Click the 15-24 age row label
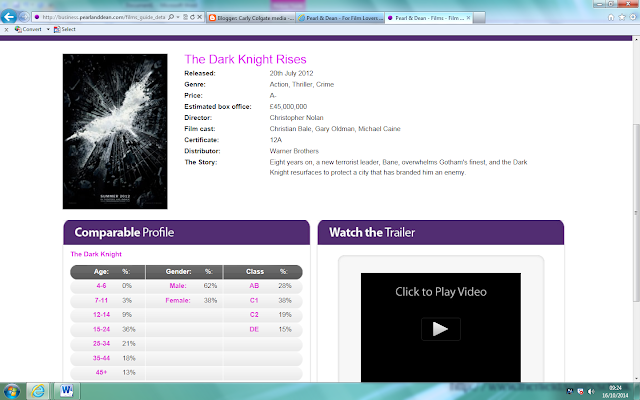The height and width of the screenshot is (400, 640). click(x=101, y=329)
